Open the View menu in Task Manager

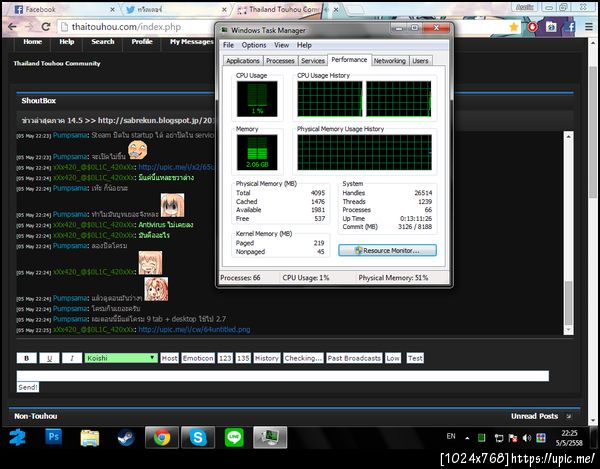[283, 45]
